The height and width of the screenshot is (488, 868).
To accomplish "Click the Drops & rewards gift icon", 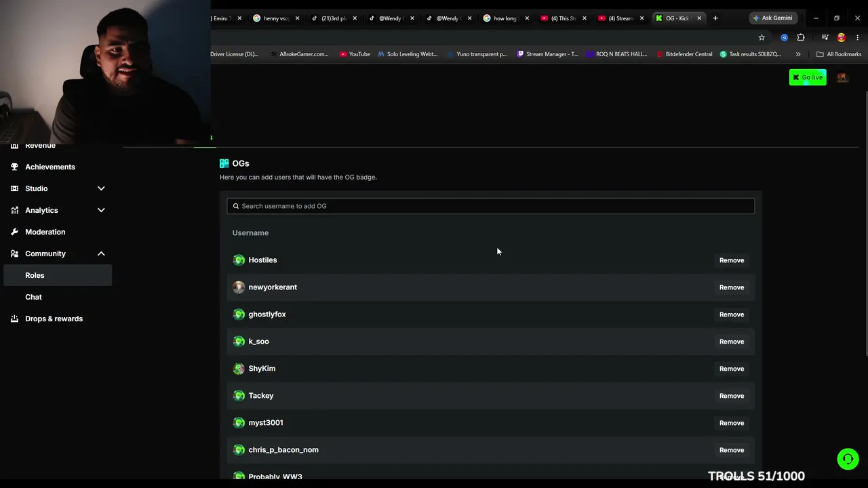I will 14,319.
